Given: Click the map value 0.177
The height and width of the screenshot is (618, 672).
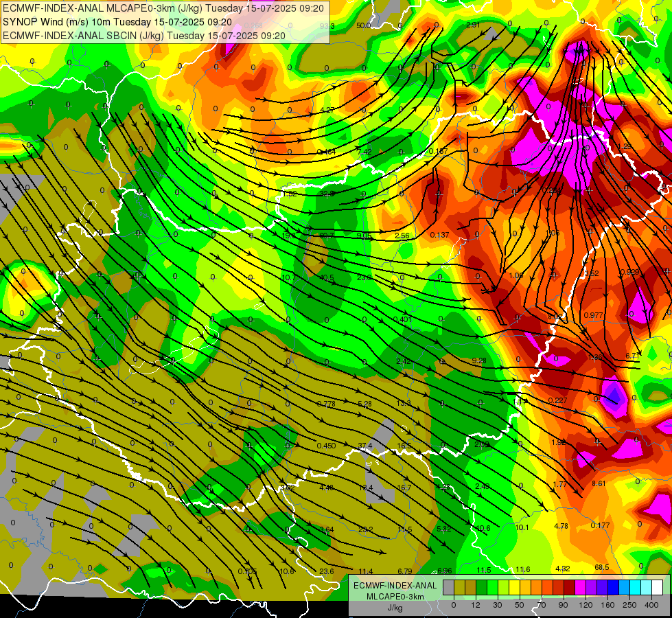Looking at the screenshot, I should click(600, 525).
